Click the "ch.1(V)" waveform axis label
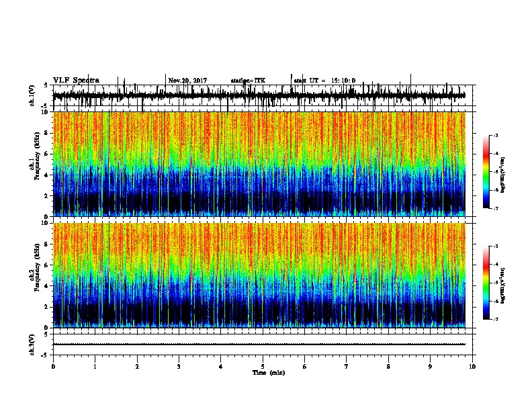 point(32,95)
